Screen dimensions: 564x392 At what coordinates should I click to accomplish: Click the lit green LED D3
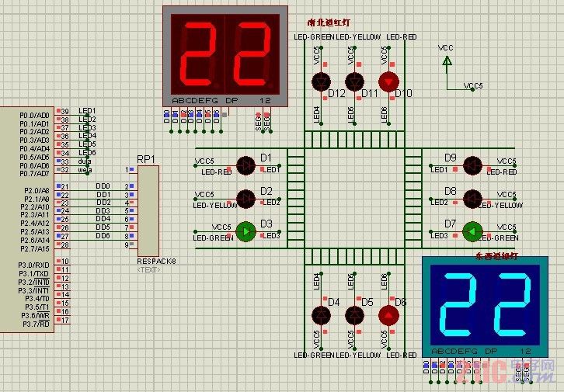[x=246, y=232]
